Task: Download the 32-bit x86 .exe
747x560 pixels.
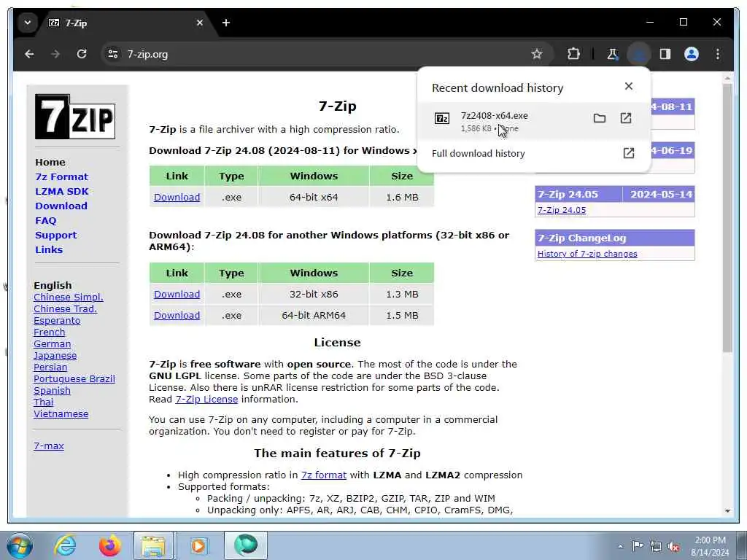Action: (x=177, y=295)
